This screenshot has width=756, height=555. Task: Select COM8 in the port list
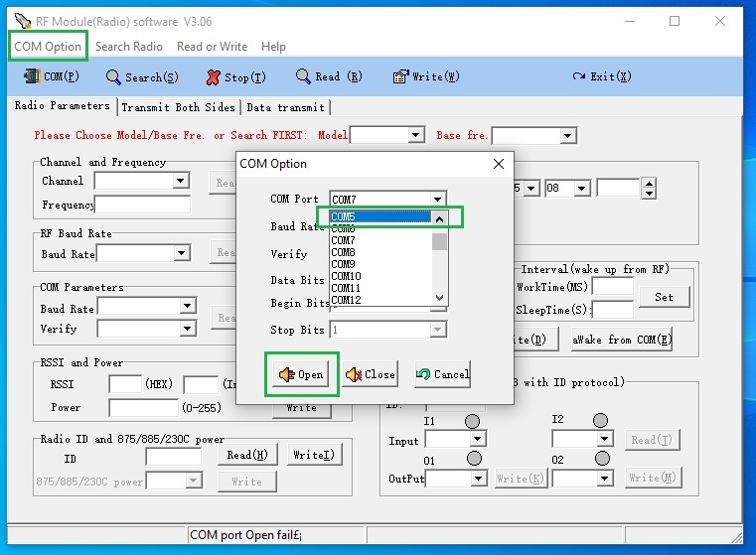380,252
